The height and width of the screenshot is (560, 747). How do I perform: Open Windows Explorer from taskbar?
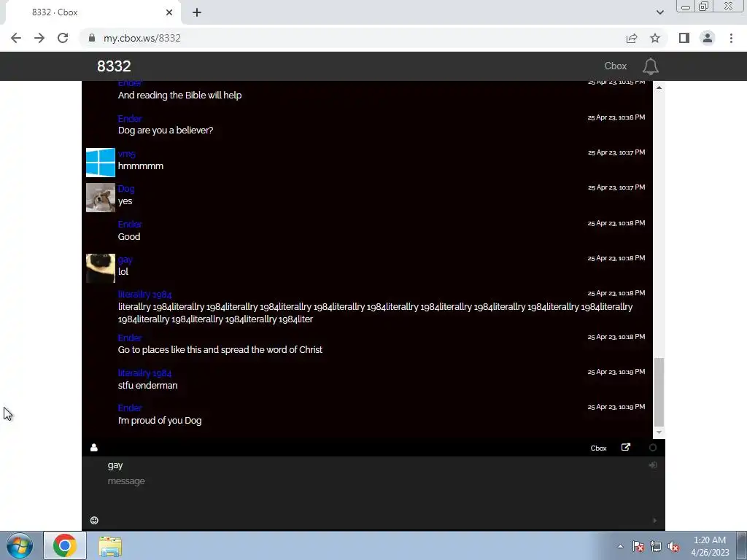110,546
